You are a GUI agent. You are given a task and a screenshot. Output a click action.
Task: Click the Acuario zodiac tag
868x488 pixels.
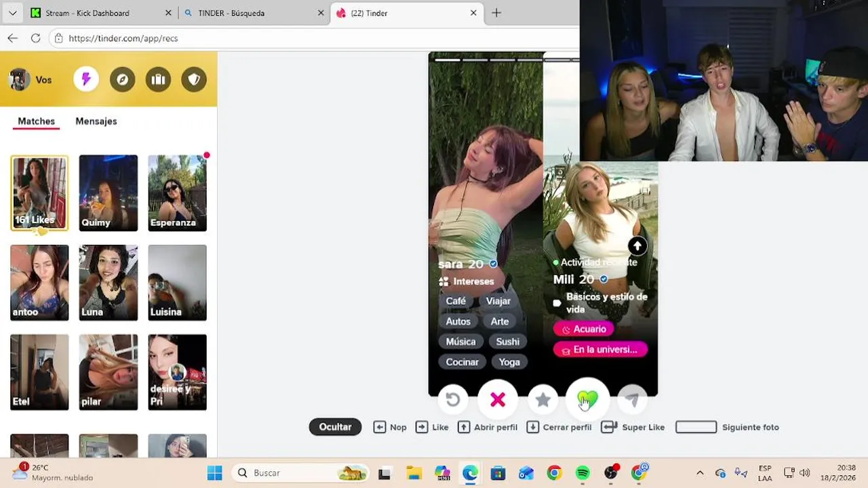[584, 329]
